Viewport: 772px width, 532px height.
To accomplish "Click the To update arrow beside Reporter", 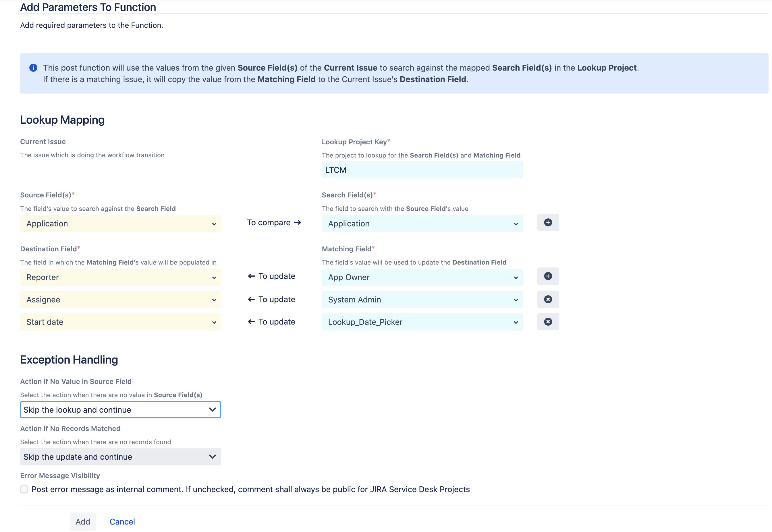I will [x=251, y=276].
